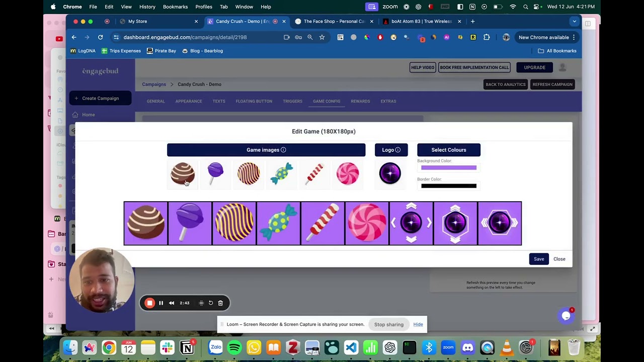The height and width of the screenshot is (362, 644).
Task: Click BOOK FREE IMPLEMENTATION CALL button
Action: 474,67
